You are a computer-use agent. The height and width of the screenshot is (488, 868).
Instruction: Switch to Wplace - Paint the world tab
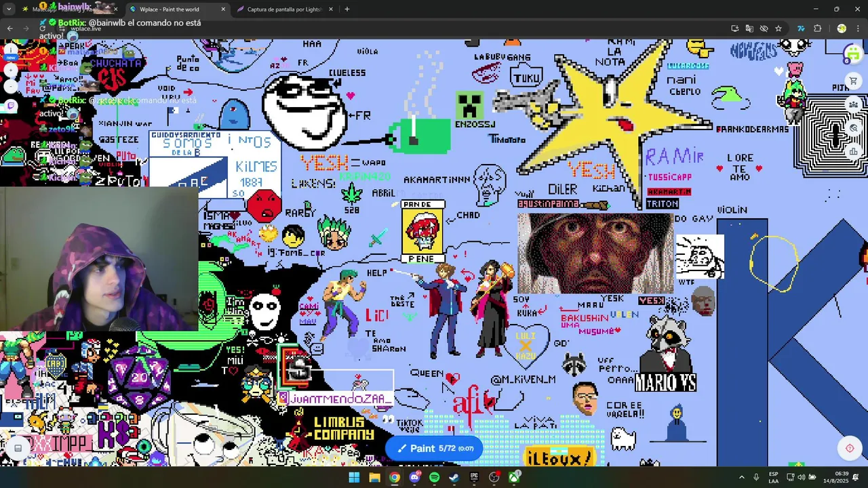[178, 9]
